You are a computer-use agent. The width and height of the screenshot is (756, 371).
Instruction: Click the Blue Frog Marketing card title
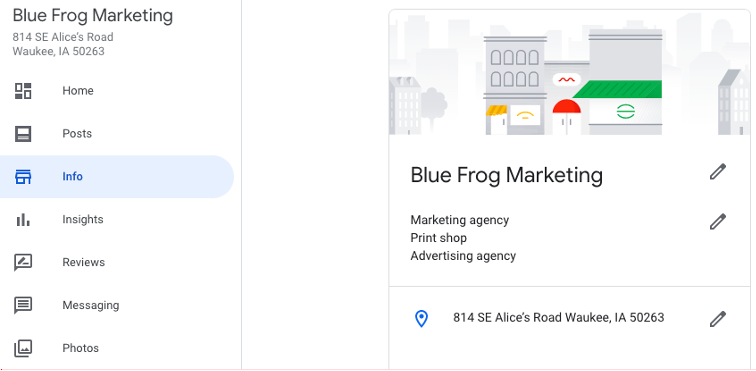[506, 175]
